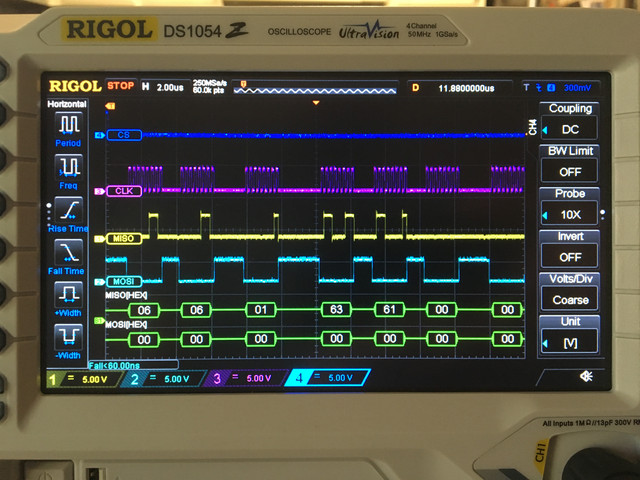The image size is (640, 480).
Task: Click the decoded MISO value 61
Action: point(389,309)
